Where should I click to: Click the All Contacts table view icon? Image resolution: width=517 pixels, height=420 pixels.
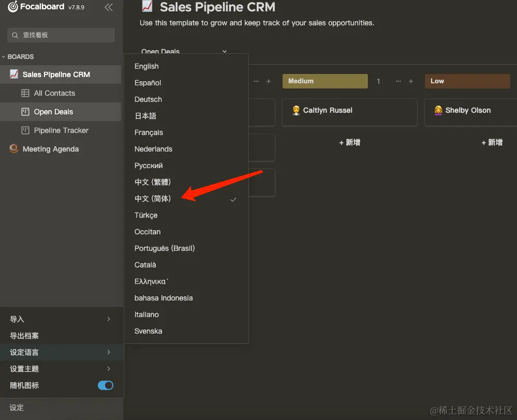click(25, 93)
